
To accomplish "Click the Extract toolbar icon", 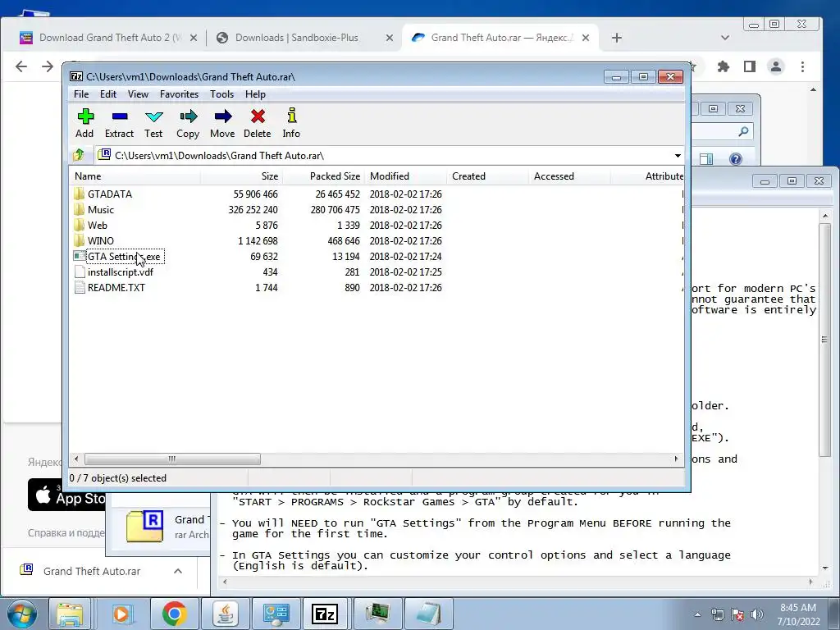I will (119, 123).
